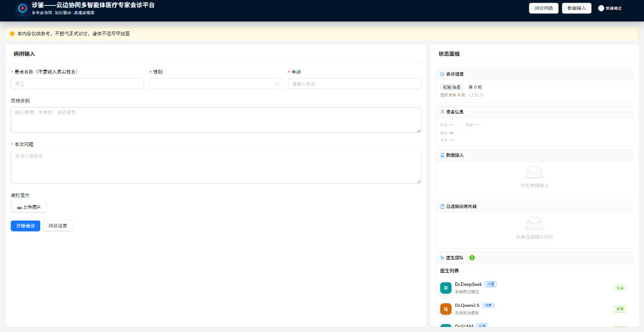Image resolution: width=644 pixels, height=332 pixels.
Task: Open 问诊列表 in the header
Action: pyautogui.click(x=543, y=8)
